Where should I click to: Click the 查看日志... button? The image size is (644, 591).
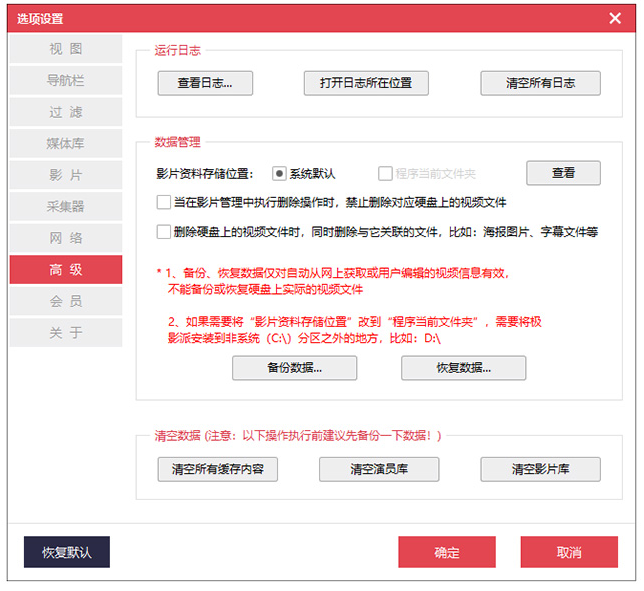coord(205,83)
